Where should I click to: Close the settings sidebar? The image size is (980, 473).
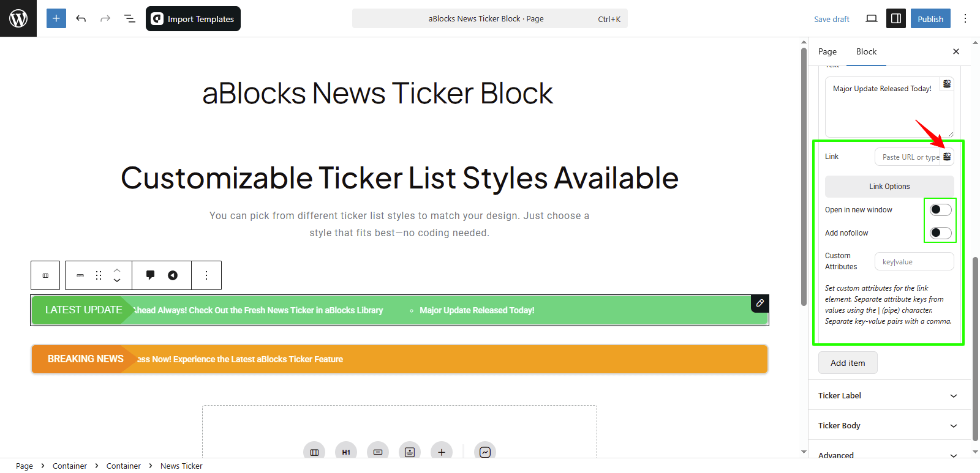click(x=956, y=51)
